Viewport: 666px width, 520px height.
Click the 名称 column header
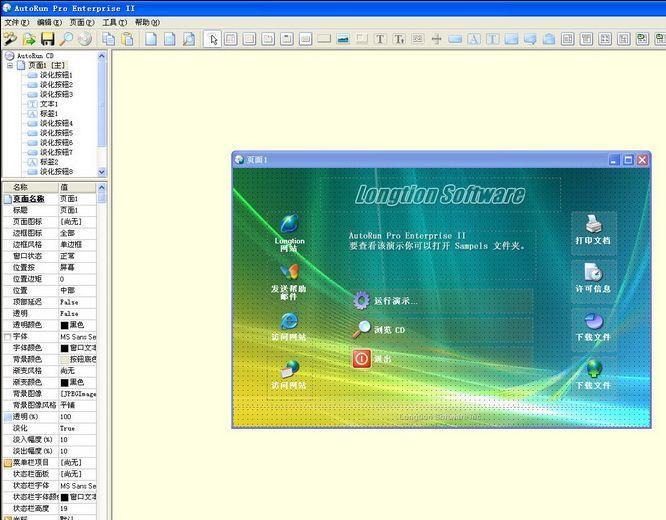click(31, 187)
